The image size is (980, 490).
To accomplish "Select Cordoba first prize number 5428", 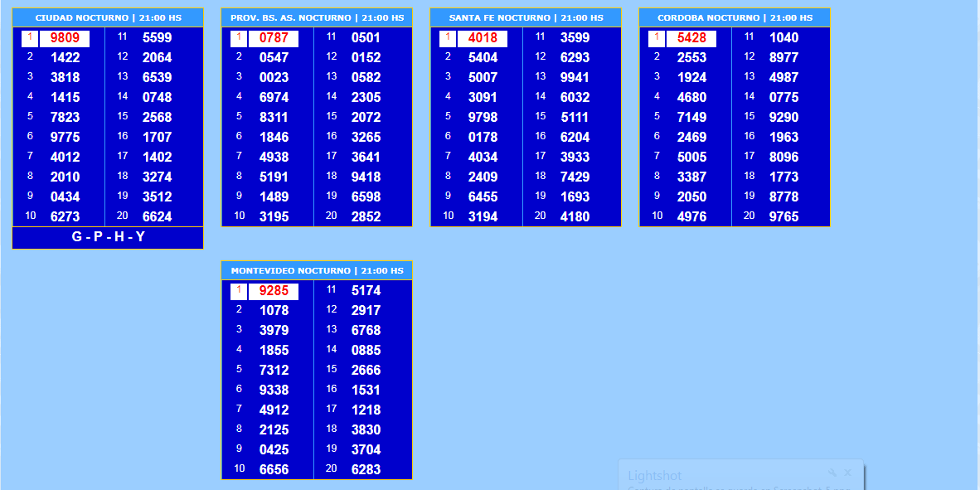I will (x=691, y=38).
